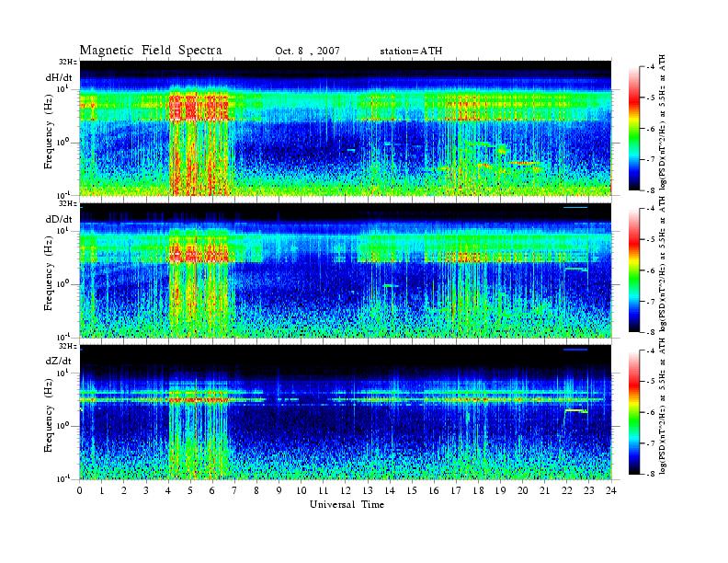Select the dZ/dt panel label
The height and width of the screenshot is (563, 728).
coord(59,361)
